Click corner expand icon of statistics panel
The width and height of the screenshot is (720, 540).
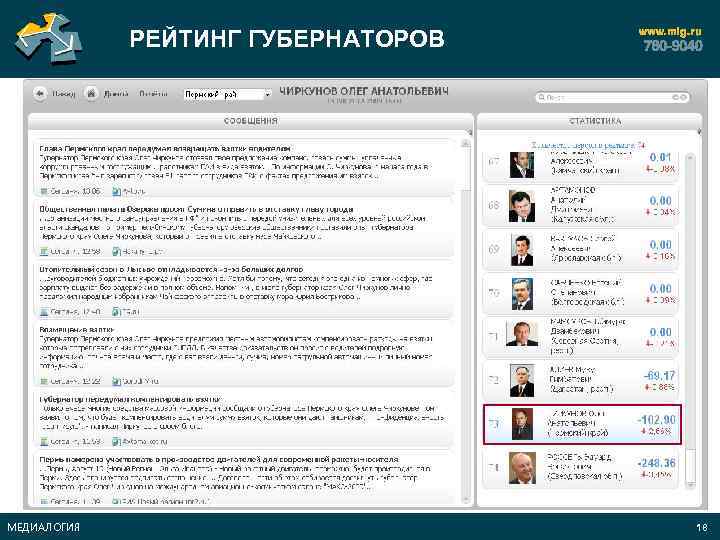coord(699,132)
